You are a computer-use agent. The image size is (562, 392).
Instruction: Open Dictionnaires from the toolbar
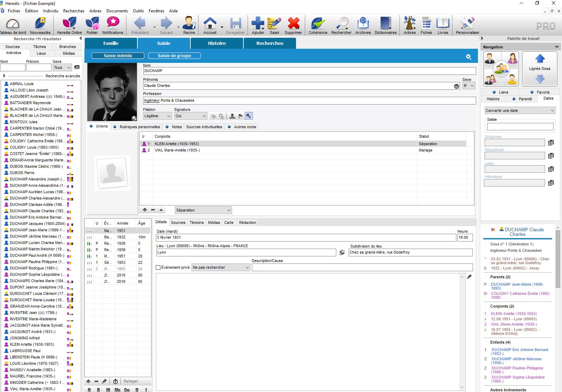(385, 26)
